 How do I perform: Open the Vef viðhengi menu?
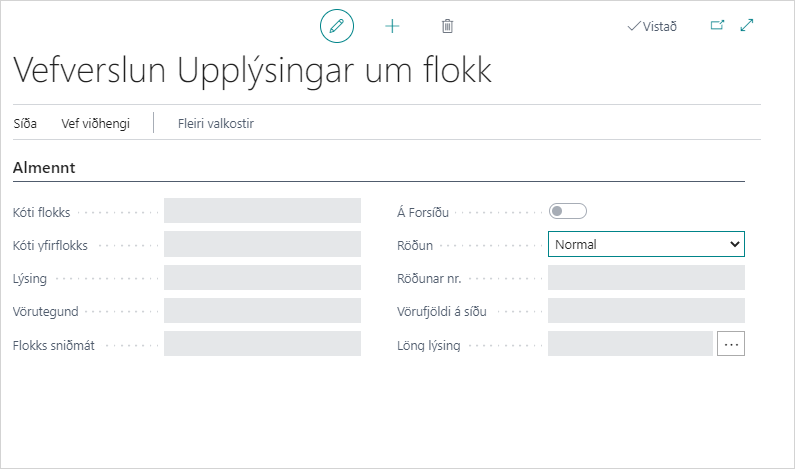(x=95, y=124)
